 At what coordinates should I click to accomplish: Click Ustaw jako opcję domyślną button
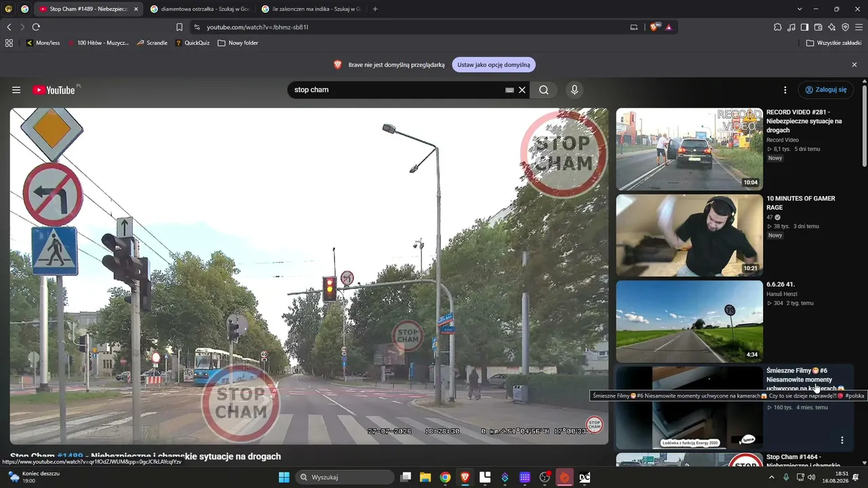point(494,64)
